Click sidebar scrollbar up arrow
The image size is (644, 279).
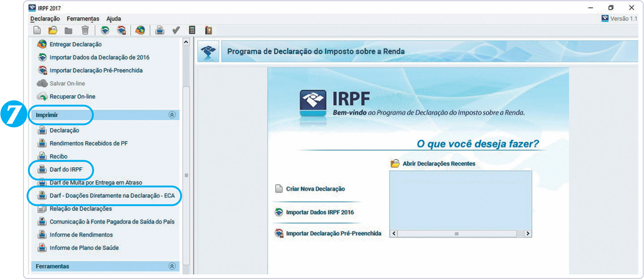[x=186, y=42]
